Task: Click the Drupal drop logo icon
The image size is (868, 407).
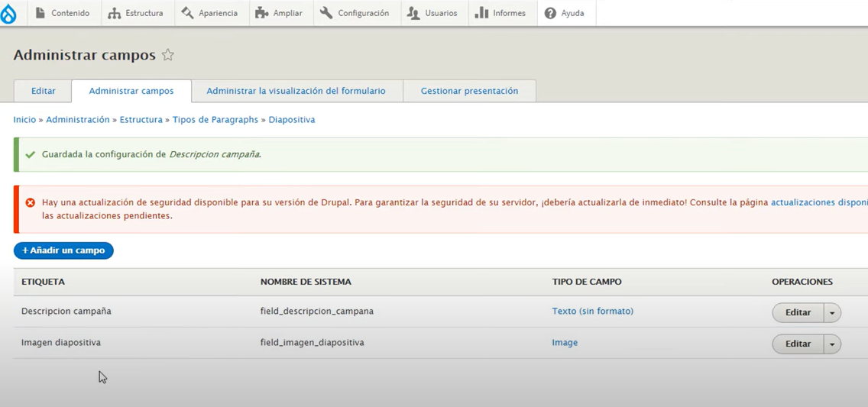Action: tap(8, 13)
